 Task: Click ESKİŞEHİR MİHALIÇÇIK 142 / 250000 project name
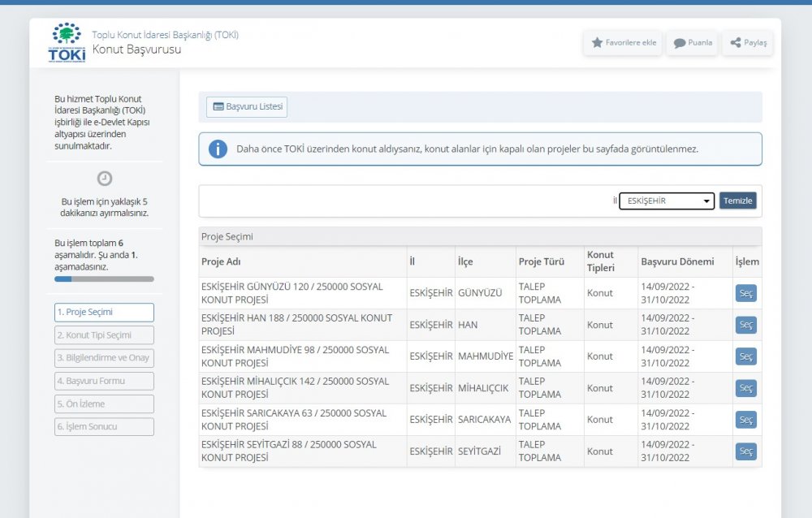pyautogui.click(x=296, y=388)
